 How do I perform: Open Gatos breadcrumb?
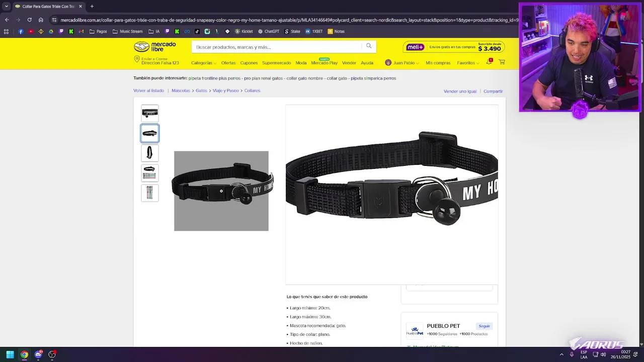(201, 90)
